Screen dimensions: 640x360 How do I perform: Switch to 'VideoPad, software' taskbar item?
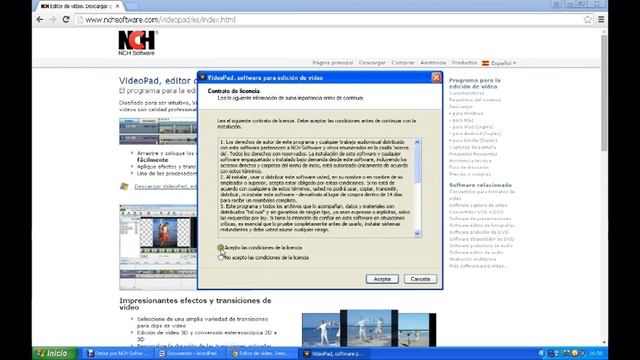click(x=333, y=353)
